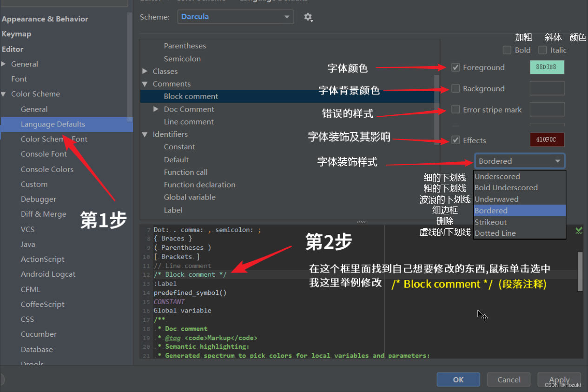Screen dimensions: 588x392
Task: Select Semicolon attribute
Action: pyautogui.click(x=182, y=59)
